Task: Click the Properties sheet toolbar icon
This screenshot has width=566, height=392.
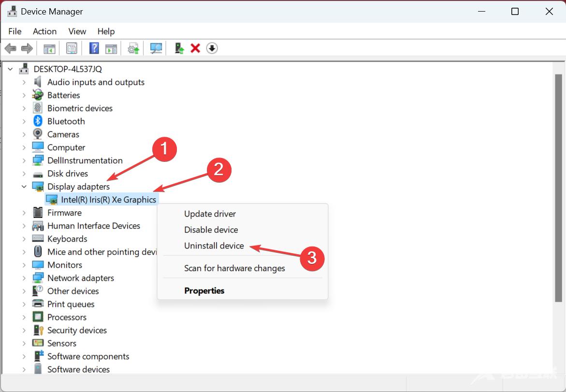Action: coord(72,48)
